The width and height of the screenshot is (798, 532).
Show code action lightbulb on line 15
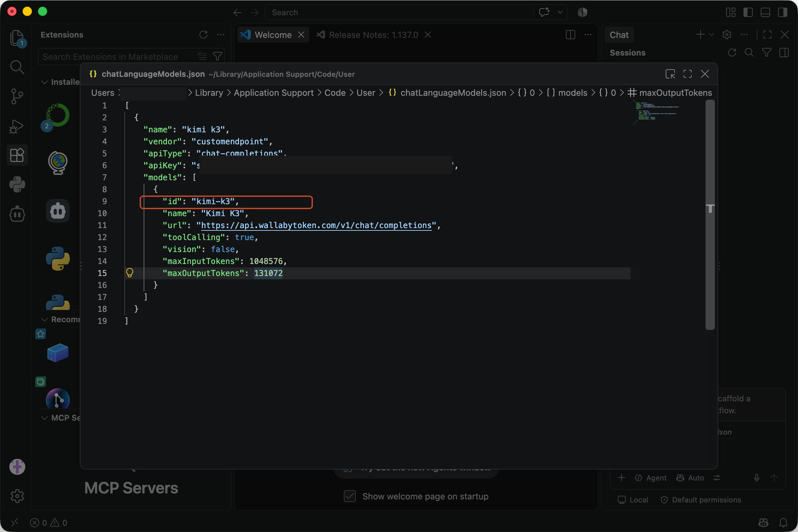coord(130,273)
